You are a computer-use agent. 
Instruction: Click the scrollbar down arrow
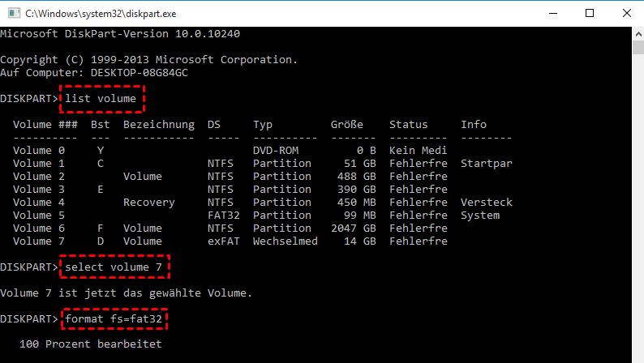point(637,356)
